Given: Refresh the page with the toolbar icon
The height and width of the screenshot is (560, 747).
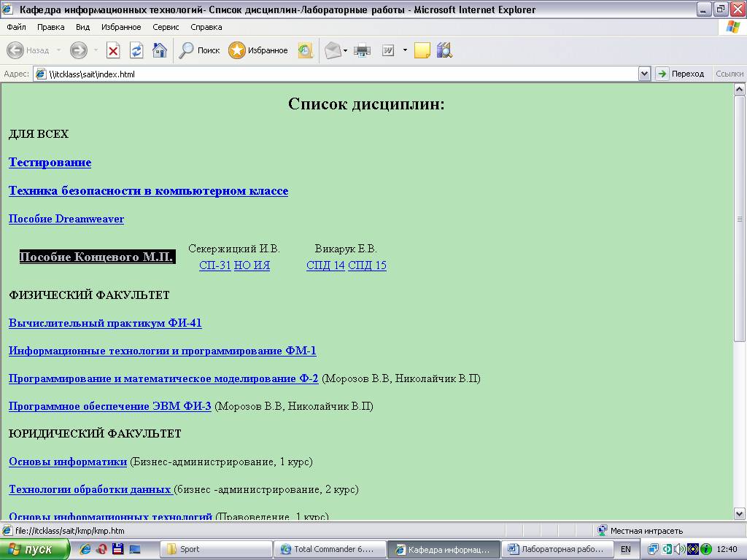Looking at the screenshot, I should pos(136,50).
